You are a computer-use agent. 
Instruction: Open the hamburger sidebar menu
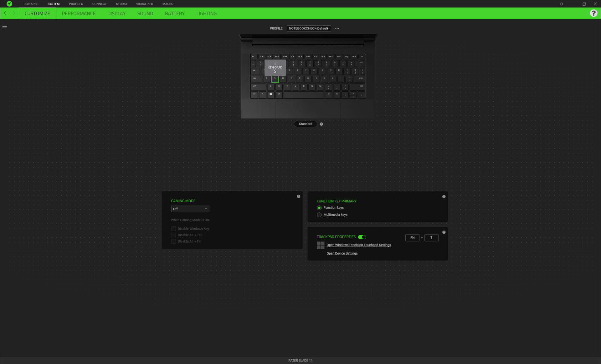[x=5, y=27]
